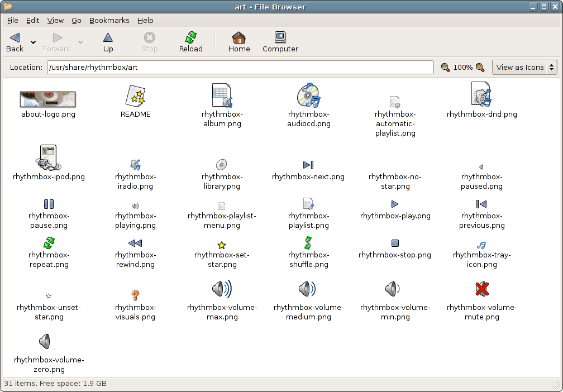Screen dimensions: 563x392
Task: Select the rhythmbox-rewind.png icon
Action: click(135, 243)
